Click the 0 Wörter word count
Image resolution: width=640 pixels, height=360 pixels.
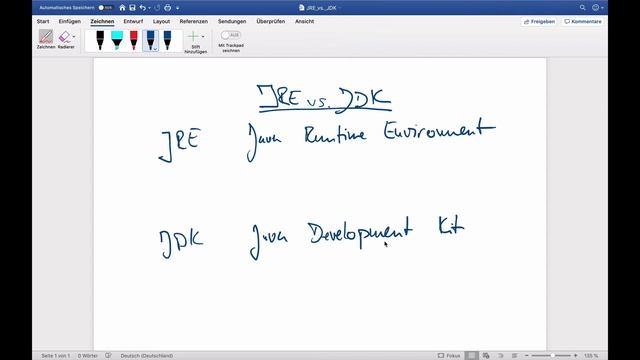88,356
